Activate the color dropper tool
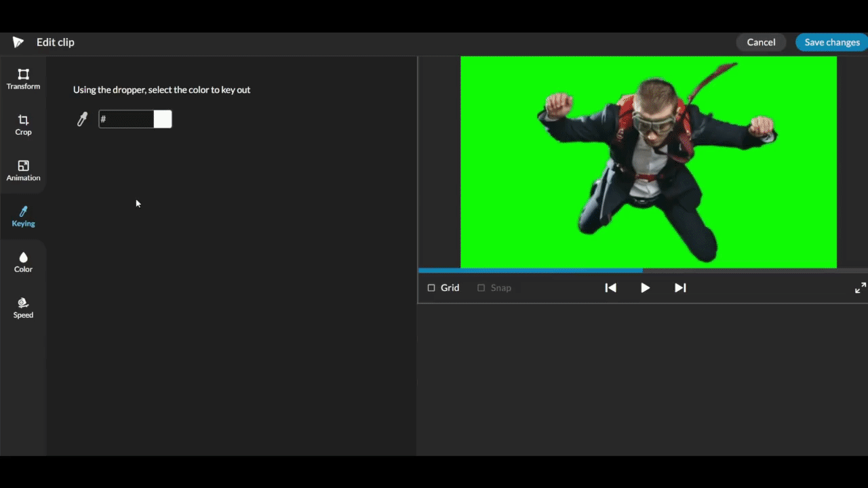Screen dimensions: 868x488 (82, 120)
